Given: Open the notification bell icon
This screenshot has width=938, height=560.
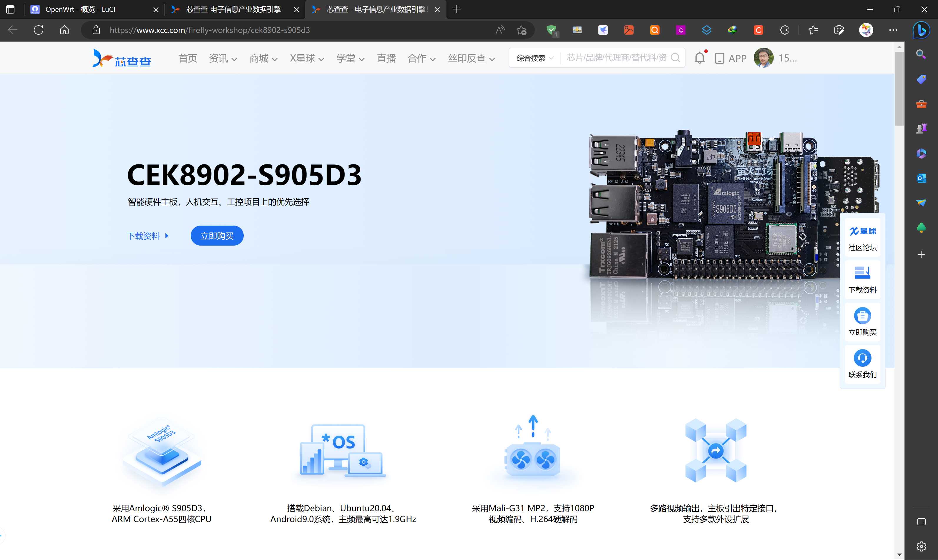Looking at the screenshot, I should 700,58.
